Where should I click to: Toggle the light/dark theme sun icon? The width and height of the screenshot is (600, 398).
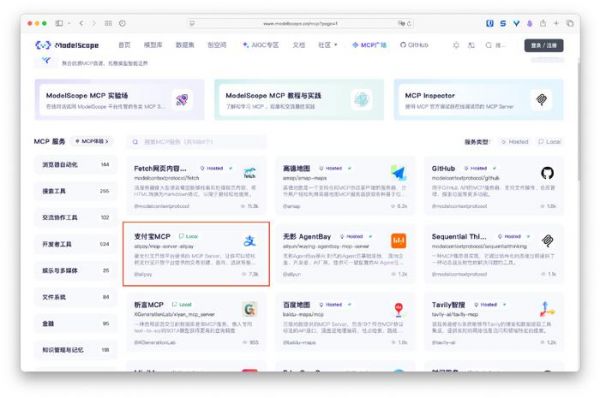coord(456,45)
